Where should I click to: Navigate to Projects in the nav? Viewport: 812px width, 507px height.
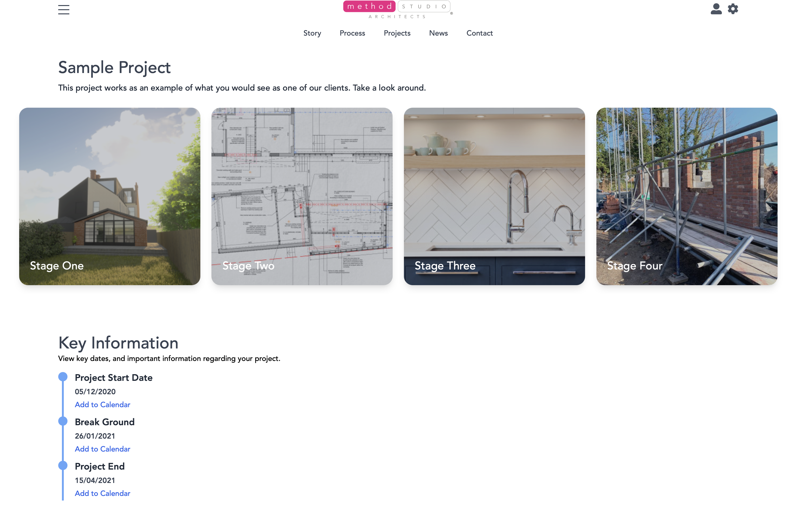397,33
